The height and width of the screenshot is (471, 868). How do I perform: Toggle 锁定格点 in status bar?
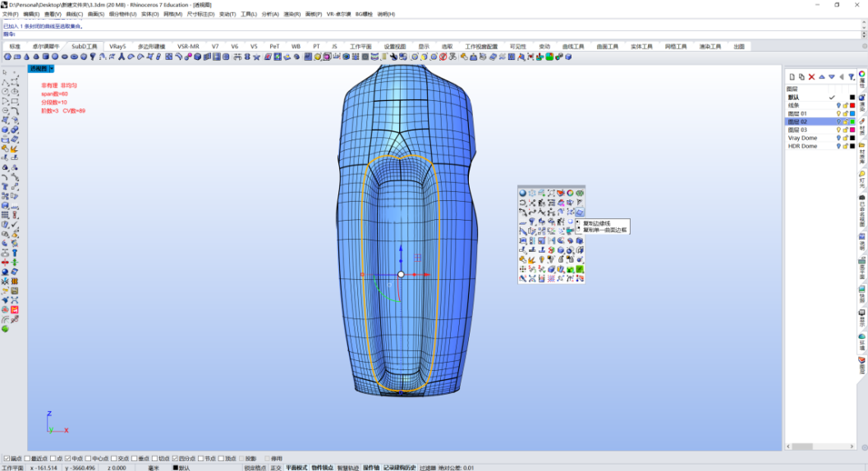[255, 468]
